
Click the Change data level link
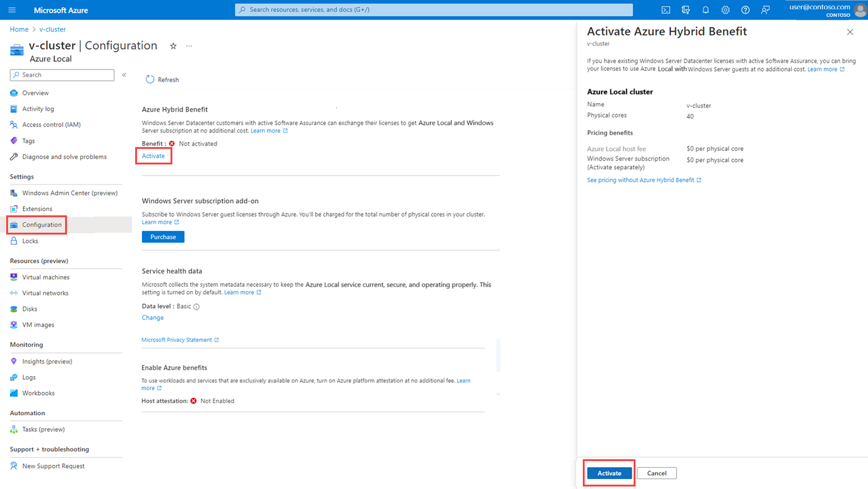pyautogui.click(x=153, y=318)
